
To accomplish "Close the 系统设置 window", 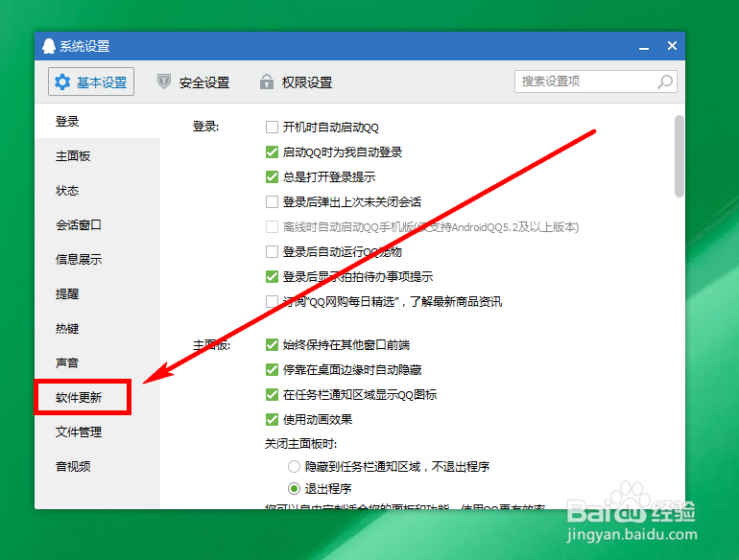I will point(672,46).
